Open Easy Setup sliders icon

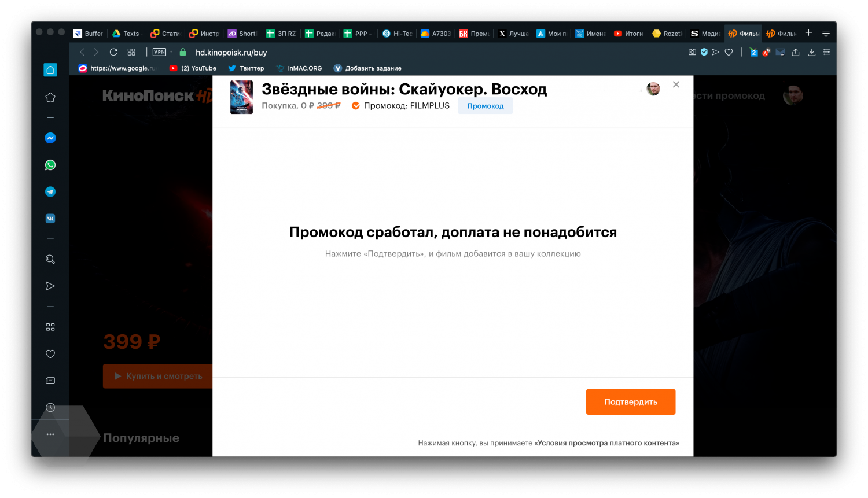point(826,52)
